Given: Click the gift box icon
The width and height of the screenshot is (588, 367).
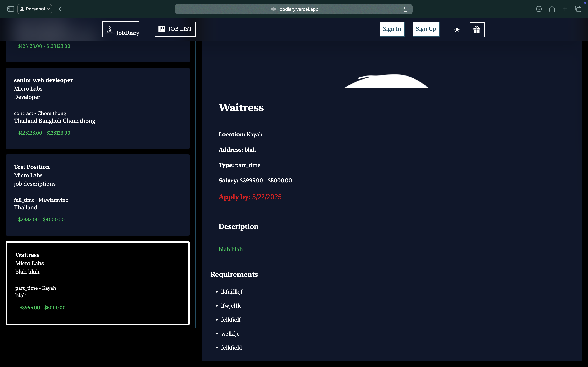Looking at the screenshot, I should (477, 30).
